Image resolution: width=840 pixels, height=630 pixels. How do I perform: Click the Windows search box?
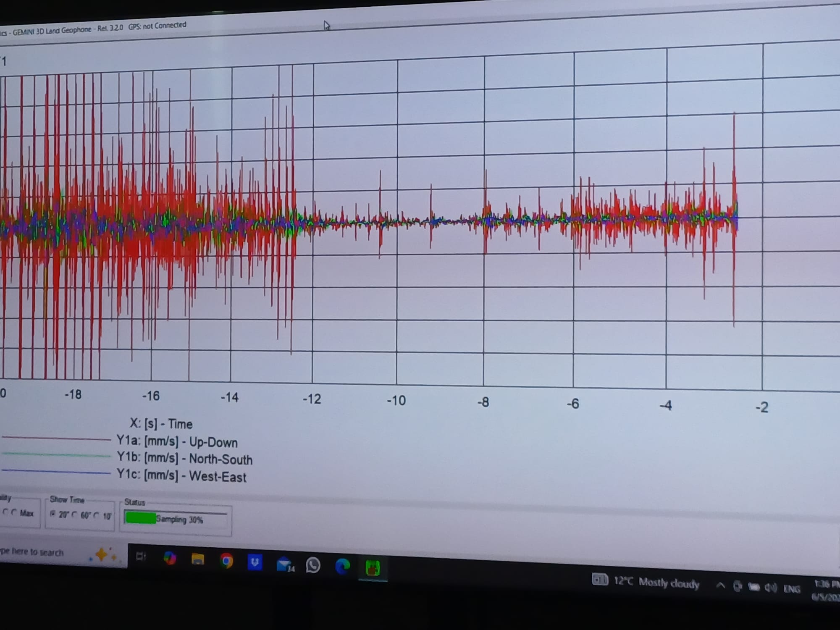[63, 553]
